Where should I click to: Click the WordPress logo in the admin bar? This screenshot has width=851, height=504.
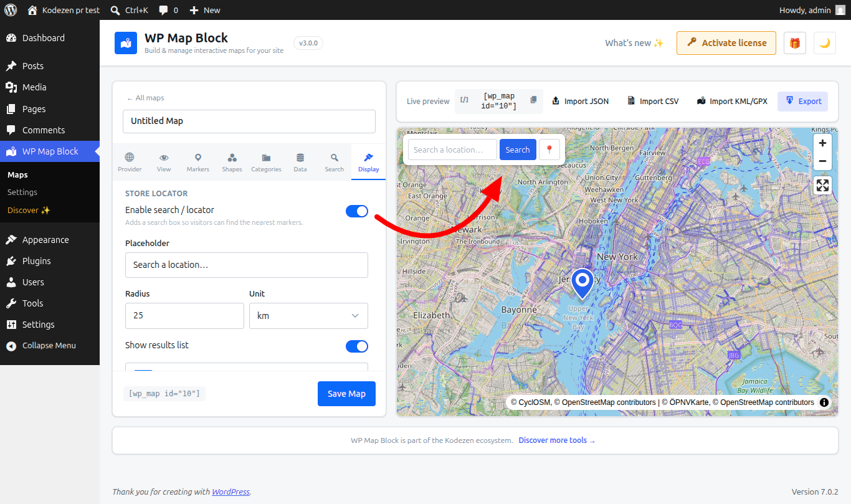(11, 10)
